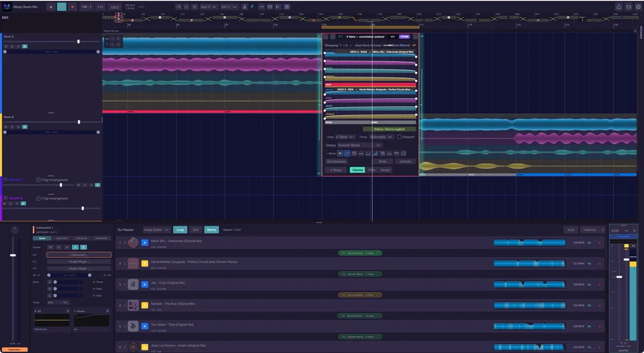644x353 pixels.
Task: Switch to Aufnahme tab
Action: (x=82, y=238)
